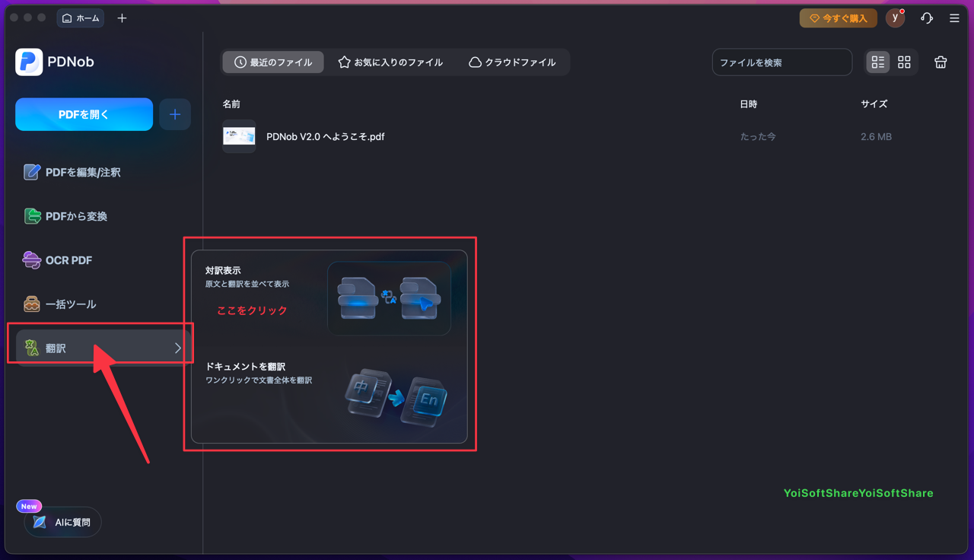Open the hamburger menu icon
This screenshot has height=560, width=974.
954,18
